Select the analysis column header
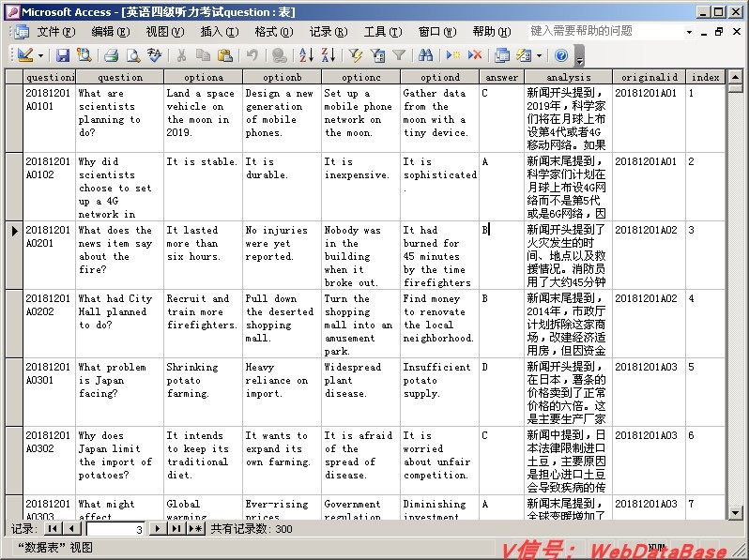The height and width of the screenshot is (560, 749). coord(569,77)
